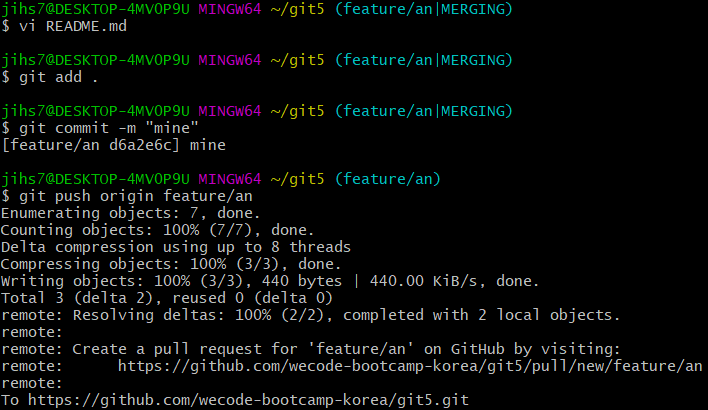The height and width of the screenshot is (410, 708).
Task: Click the 'Total 3 (delta 2), reused 0' line
Action: click(167, 298)
